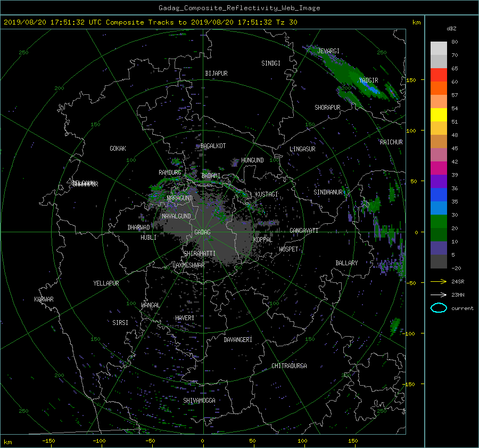
Task: Click the JEVARGI city label
Action: click(328, 51)
